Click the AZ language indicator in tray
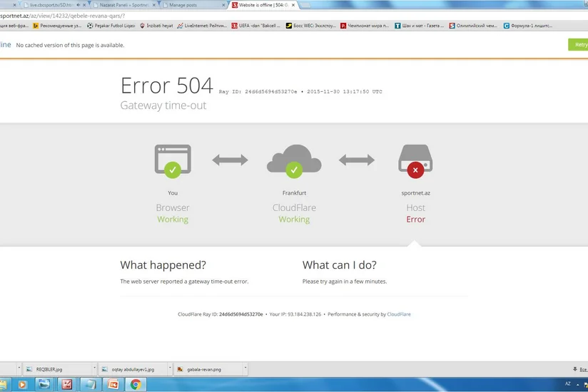Screen dimensions: 588x392 coord(568,383)
